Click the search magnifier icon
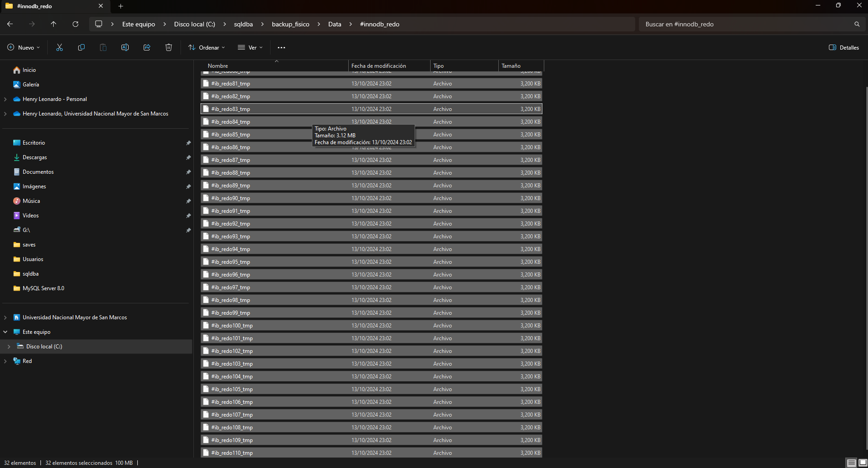 point(857,24)
